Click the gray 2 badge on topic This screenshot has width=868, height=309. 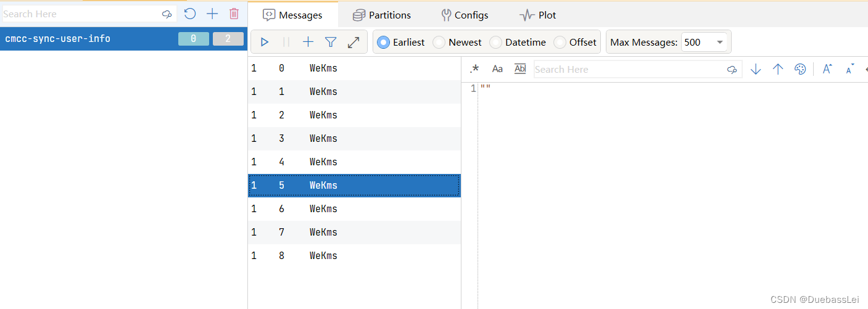point(228,39)
